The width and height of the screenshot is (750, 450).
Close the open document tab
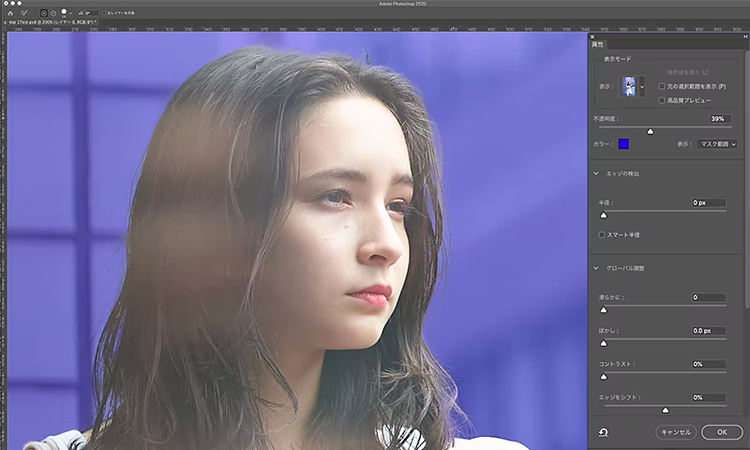point(4,22)
